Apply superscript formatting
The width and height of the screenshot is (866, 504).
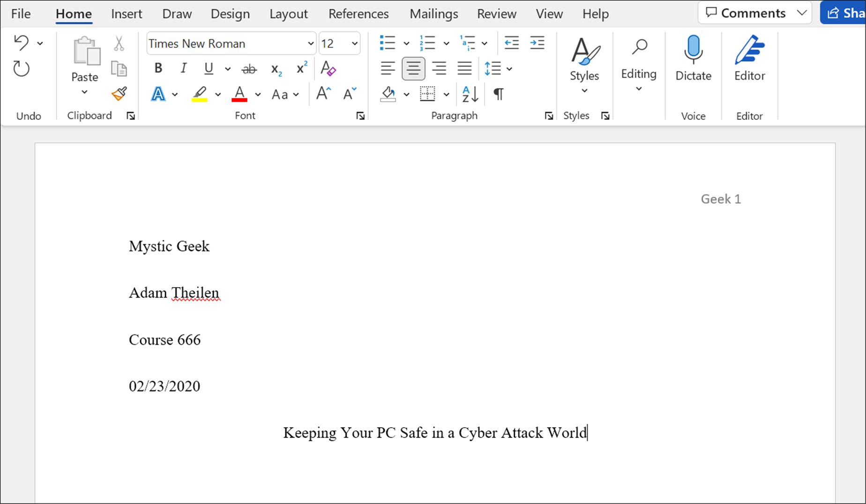(x=301, y=68)
